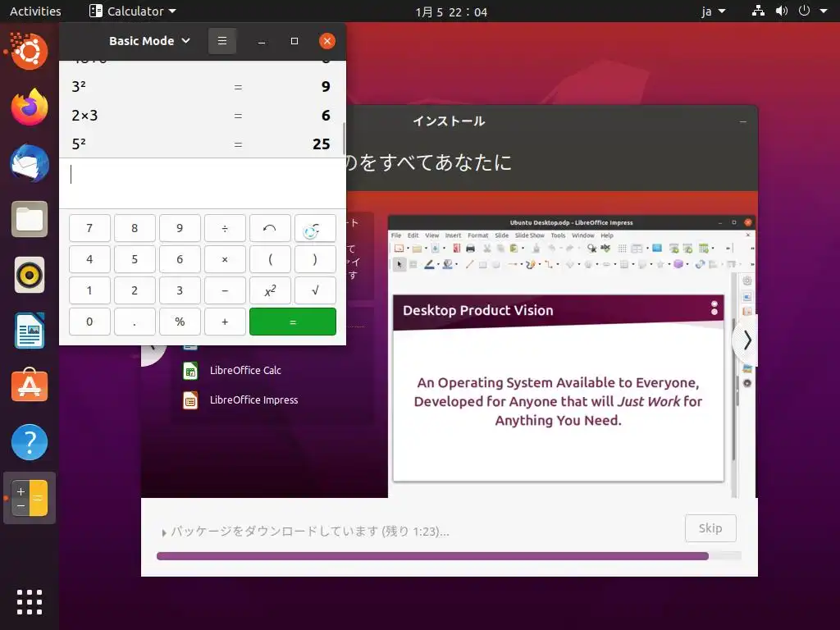Screen dimensions: 840x630
Task: Click the Skip button in installer
Action: click(710, 528)
